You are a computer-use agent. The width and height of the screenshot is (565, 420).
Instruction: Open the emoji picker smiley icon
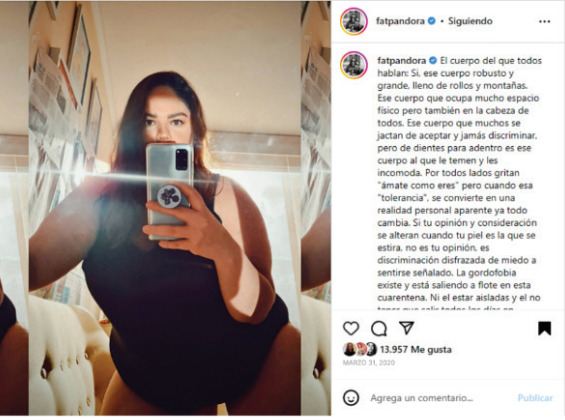click(351, 398)
